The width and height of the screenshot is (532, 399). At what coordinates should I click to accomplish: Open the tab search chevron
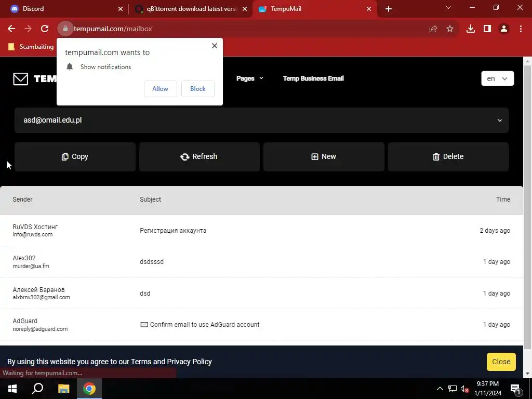tap(448, 7)
